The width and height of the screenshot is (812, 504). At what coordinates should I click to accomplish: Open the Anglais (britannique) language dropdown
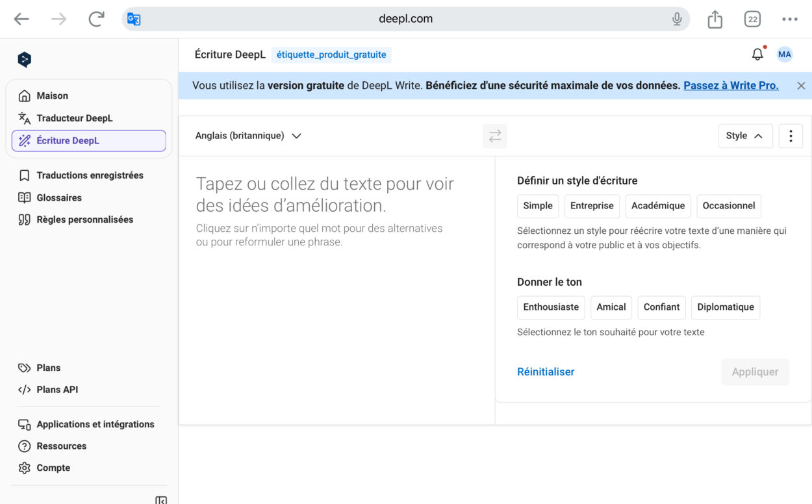coord(248,136)
